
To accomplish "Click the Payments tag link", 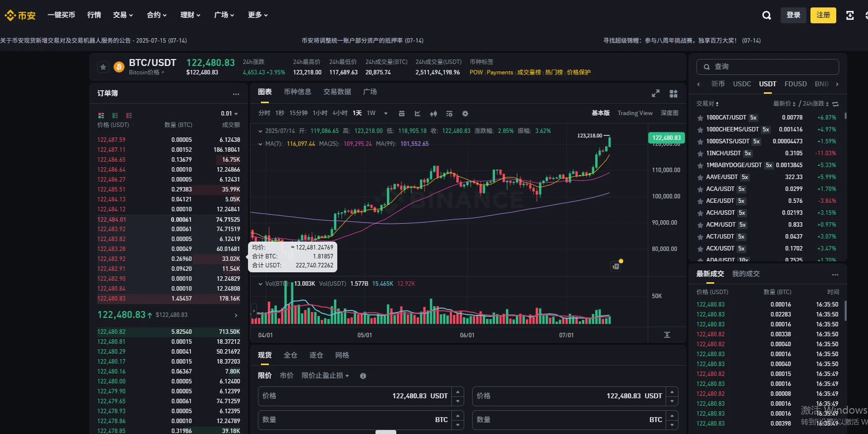I will point(500,72).
